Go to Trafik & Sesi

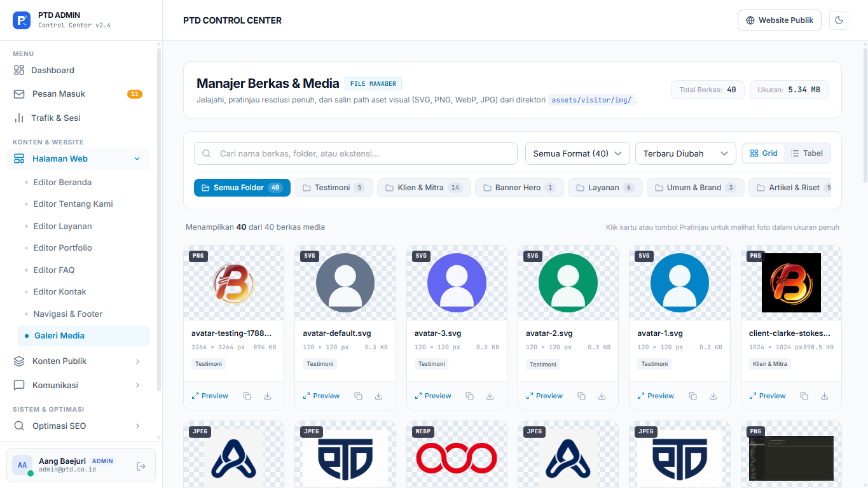coord(78,118)
